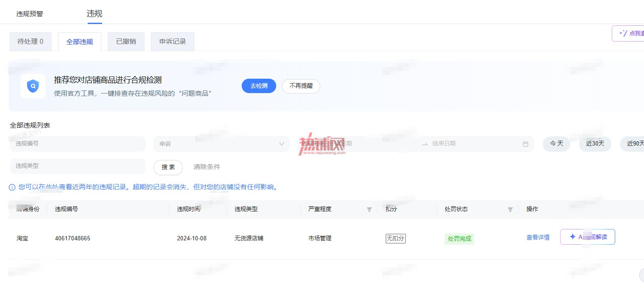Viewport: 644px width, 288px height.
Task: Click the magic wand icon top right
Action: [x=623, y=33]
